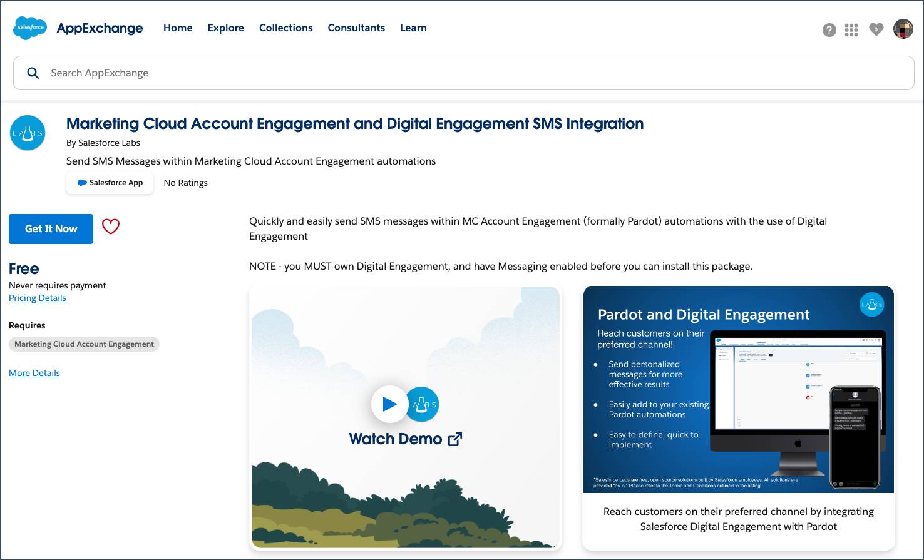Click the slide caption about preferred channel
924x560 pixels.
739,519
